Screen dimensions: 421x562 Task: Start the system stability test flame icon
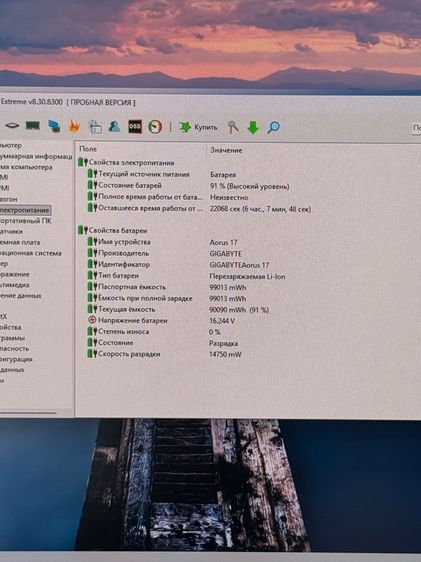(x=74, y=126)
